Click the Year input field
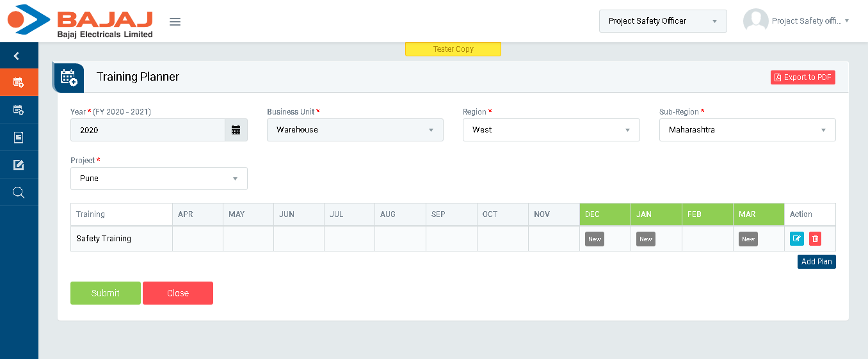This screenshot has width=868, height=359. (x=148, y=130)
